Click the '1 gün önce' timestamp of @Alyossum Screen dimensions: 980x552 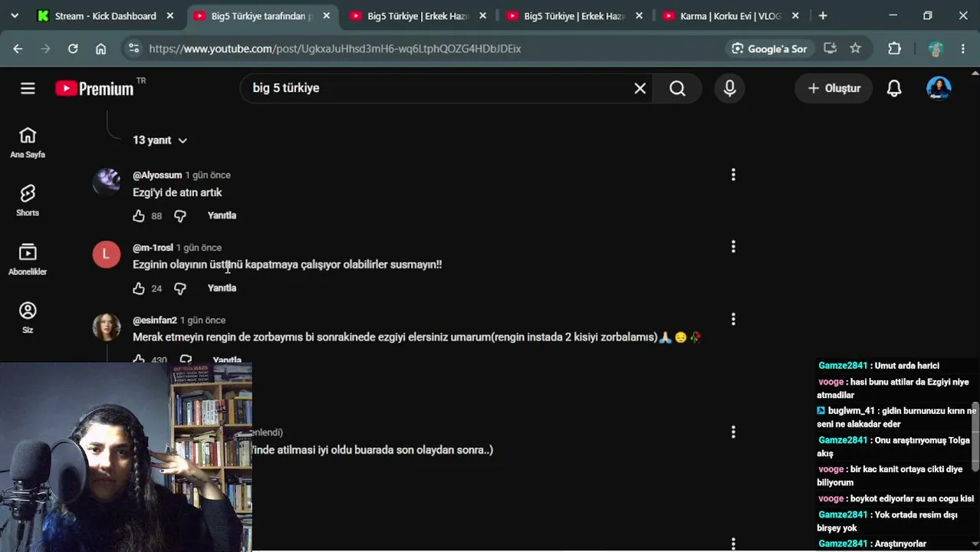click(208, 175)
